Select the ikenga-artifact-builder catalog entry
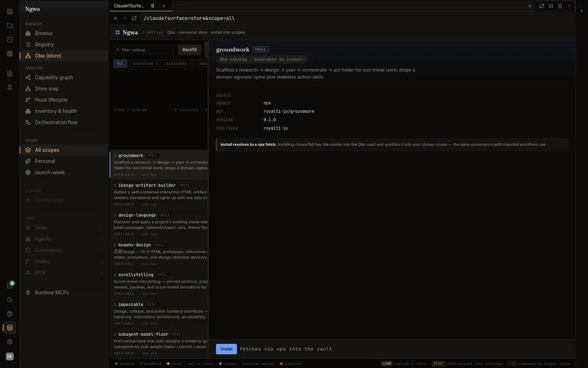Screen dimensions: 588x368 coord(159,195)
